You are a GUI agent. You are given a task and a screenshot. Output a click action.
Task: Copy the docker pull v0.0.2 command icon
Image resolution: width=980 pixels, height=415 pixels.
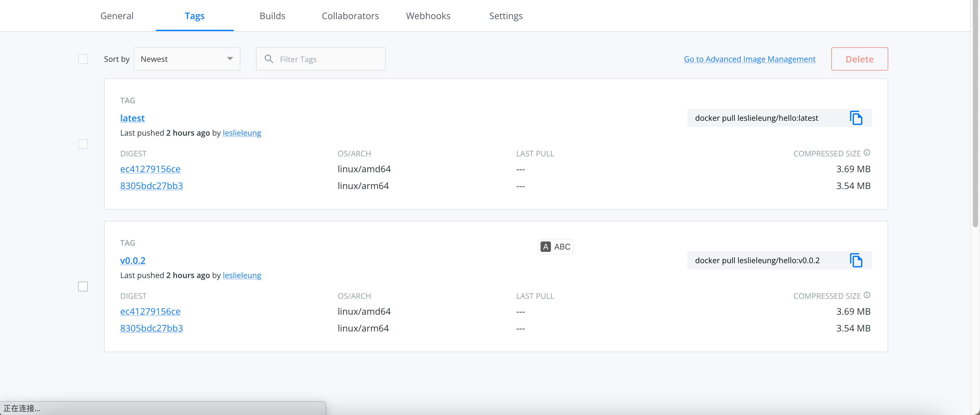[x=856, y=261]
